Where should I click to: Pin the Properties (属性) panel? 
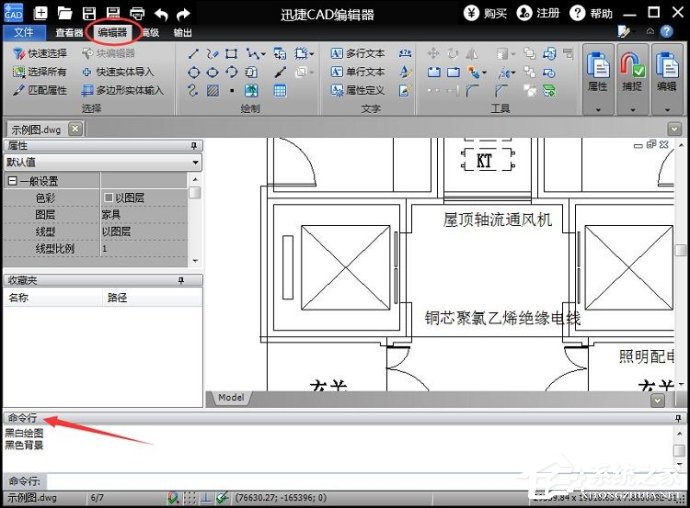(195, 146)
